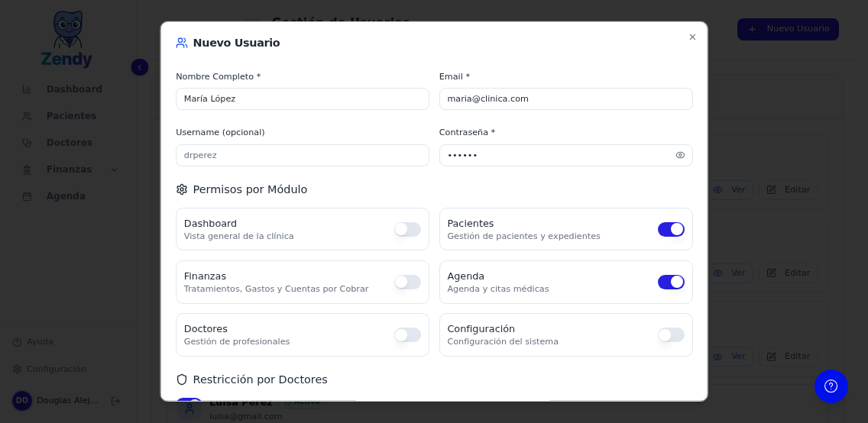
Task: Enable the Configuración permission switch
Action: pos(671,334)
